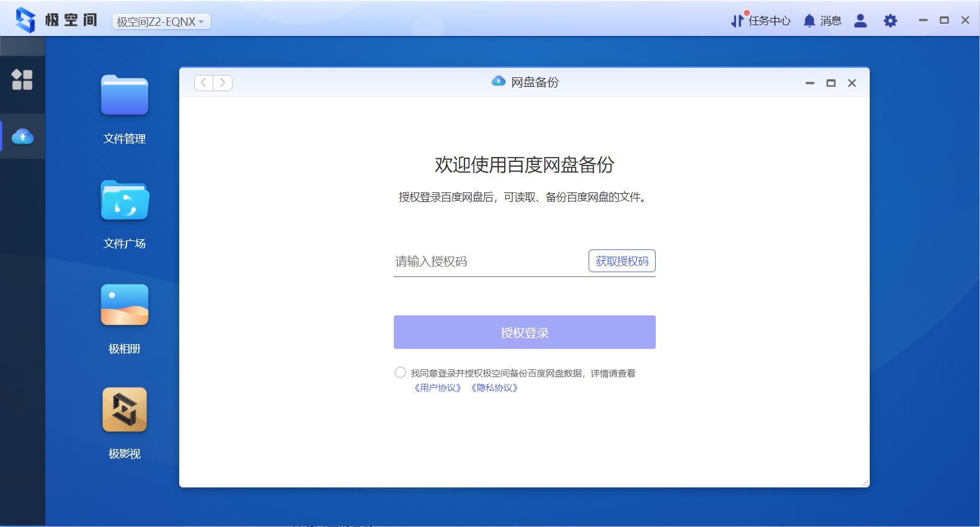
Task: Go forward in 网盘备份 window
Action: [x=223, y=83]
